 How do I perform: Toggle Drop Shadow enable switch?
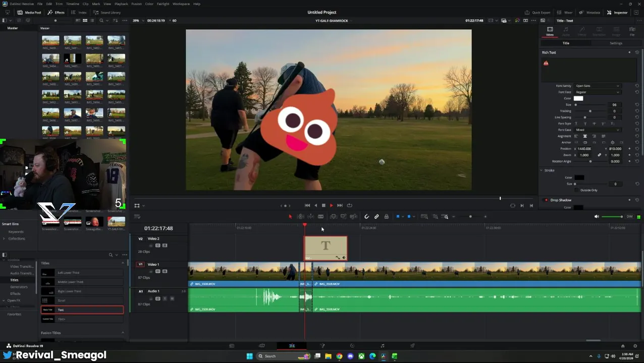click(546, 200)
